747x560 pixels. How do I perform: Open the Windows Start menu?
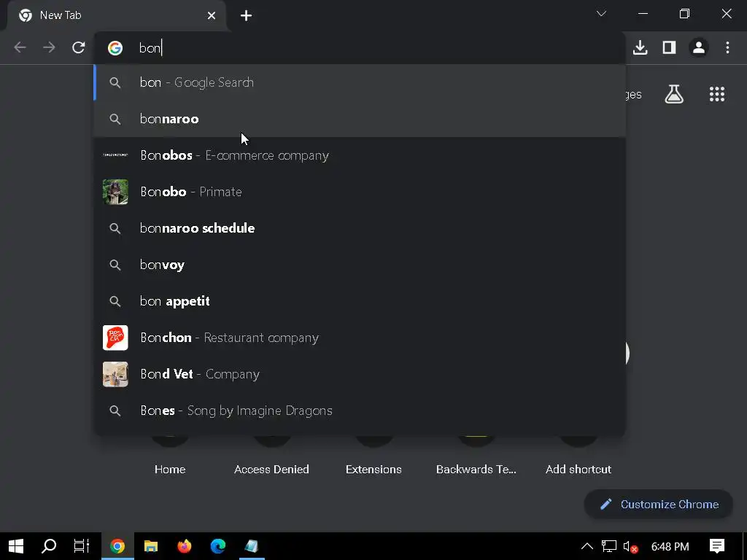click(16, 546)
